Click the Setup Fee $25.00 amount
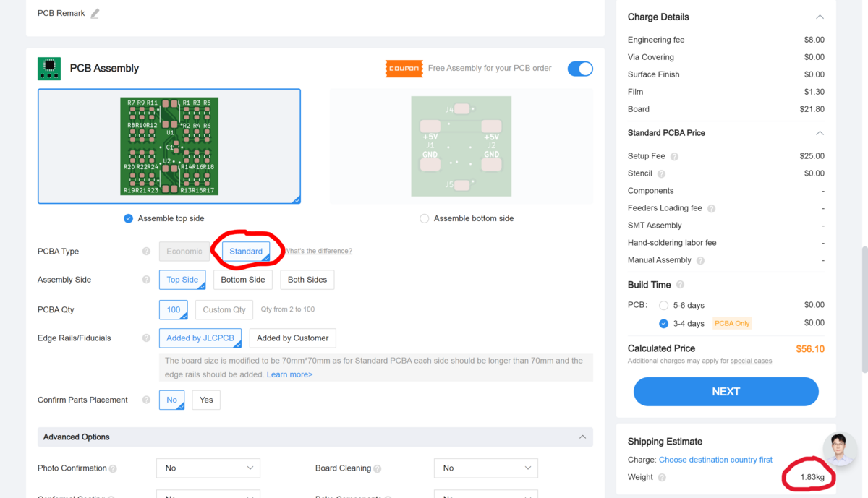 coord(812,156)
